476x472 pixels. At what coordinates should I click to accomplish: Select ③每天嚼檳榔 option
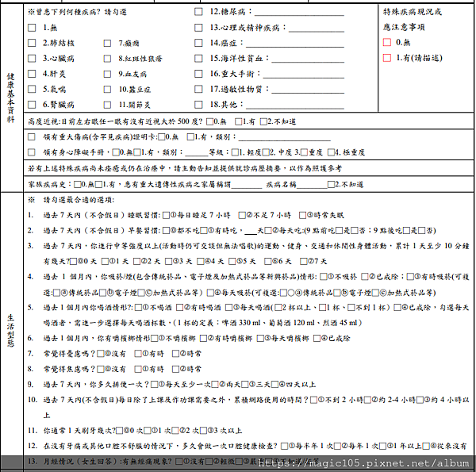point(260,338)
